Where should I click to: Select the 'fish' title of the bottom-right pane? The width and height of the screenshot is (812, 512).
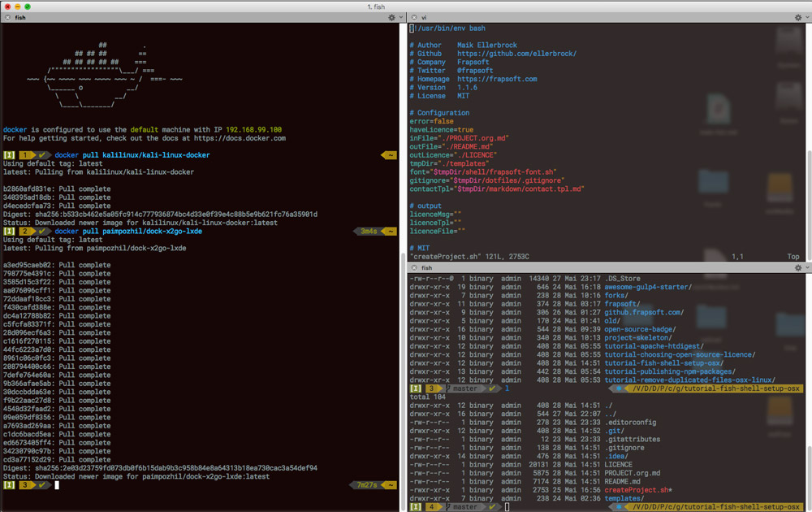(x=427, y=268)
